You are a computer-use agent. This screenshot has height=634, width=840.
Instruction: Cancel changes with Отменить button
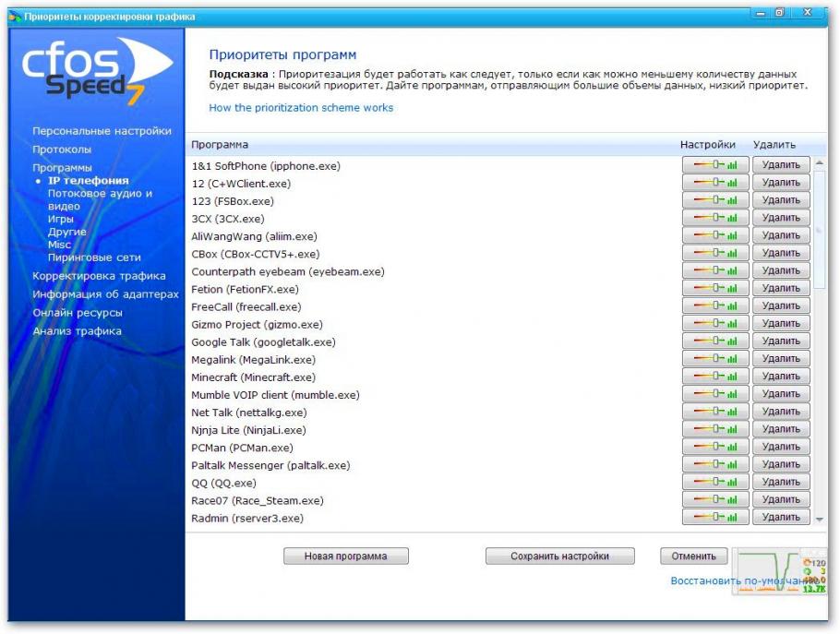click(694, 556)
